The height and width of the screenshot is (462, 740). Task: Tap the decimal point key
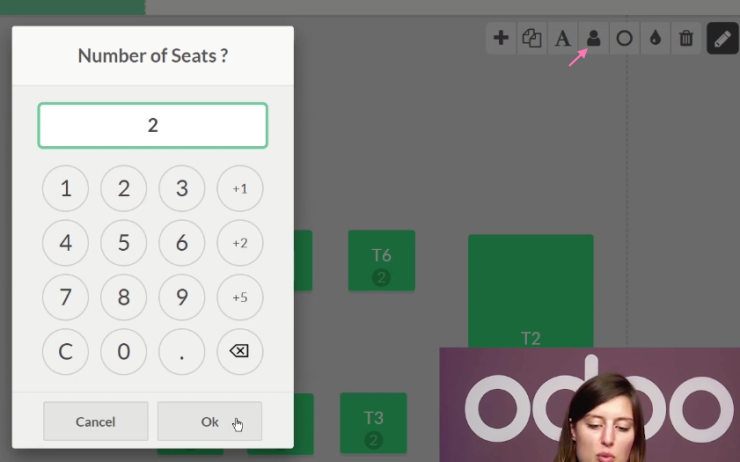pos(182,351)
